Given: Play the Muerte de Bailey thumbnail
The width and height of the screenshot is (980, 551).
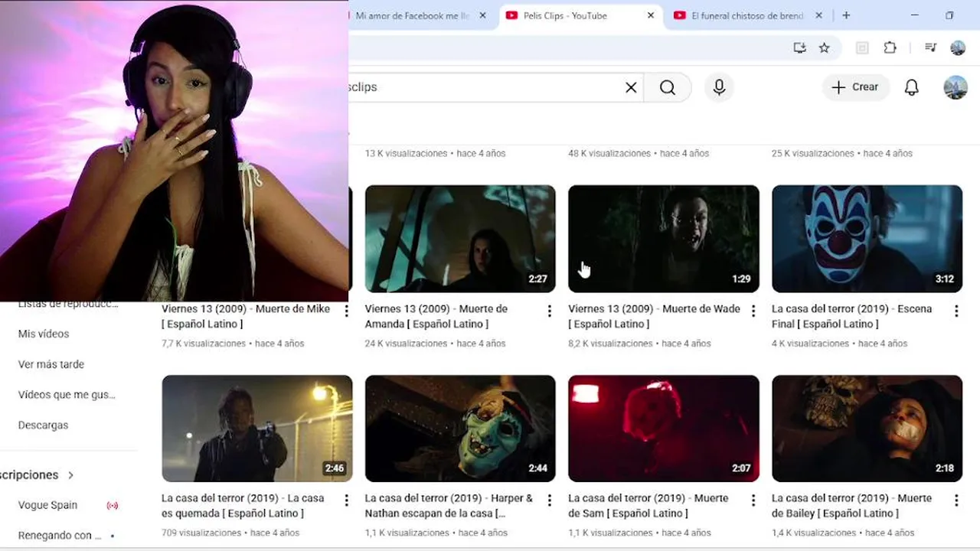Looking at the screenshot, I should (867, 429).
